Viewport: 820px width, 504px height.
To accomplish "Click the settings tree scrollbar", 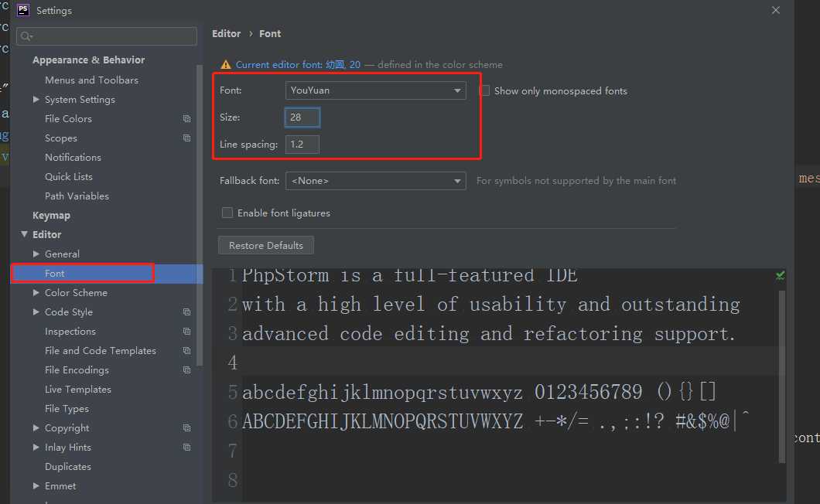I will [x=200, y=216].
